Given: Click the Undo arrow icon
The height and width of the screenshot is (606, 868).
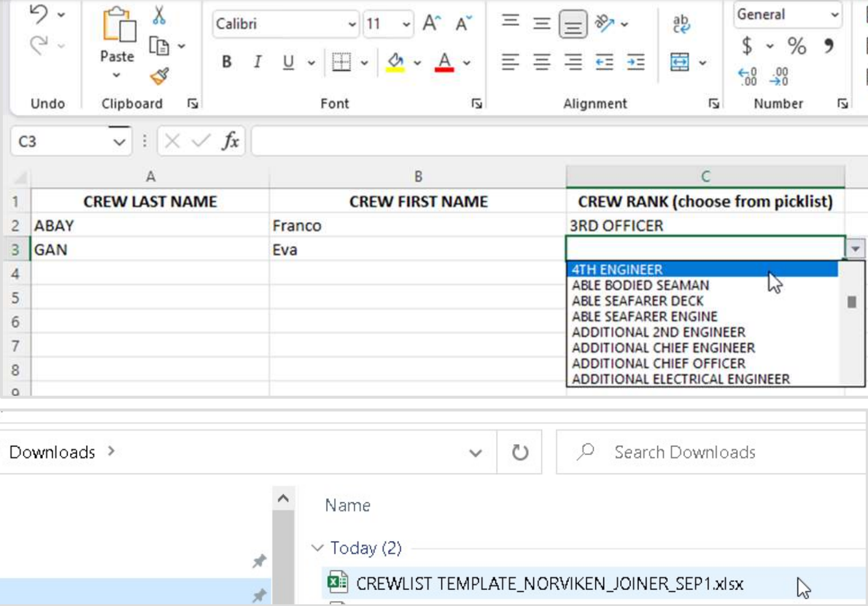Looking at the screenshot, I should [x=39, y=15].
